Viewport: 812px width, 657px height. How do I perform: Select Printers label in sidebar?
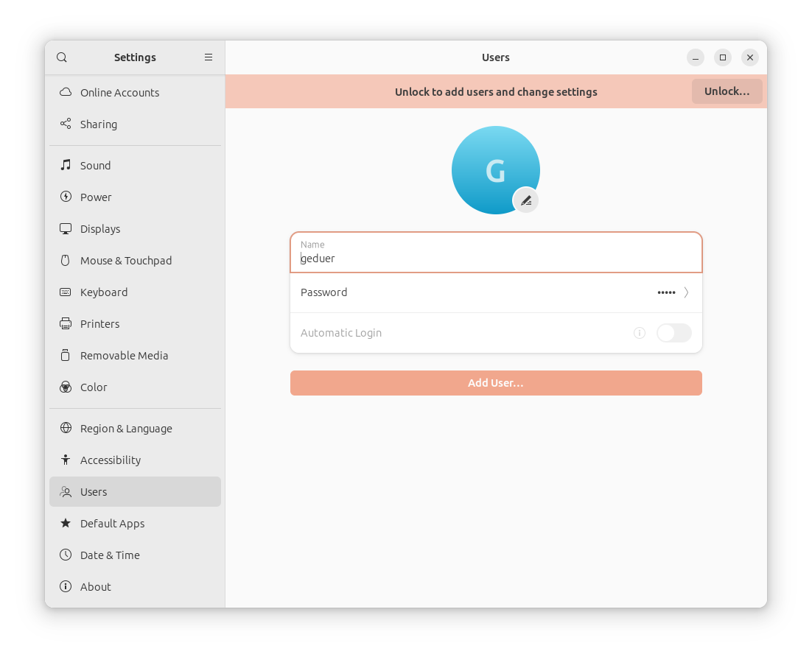click(x=100, y=324)
